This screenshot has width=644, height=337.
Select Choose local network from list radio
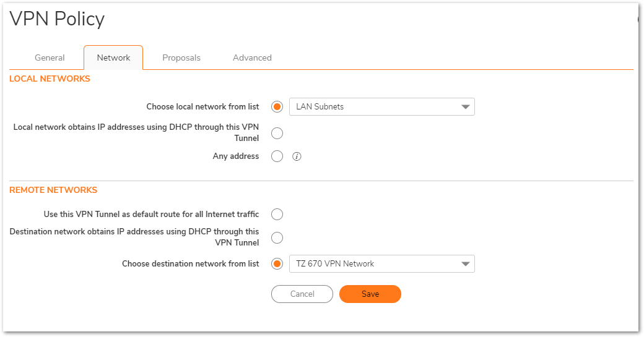point(277,106)
